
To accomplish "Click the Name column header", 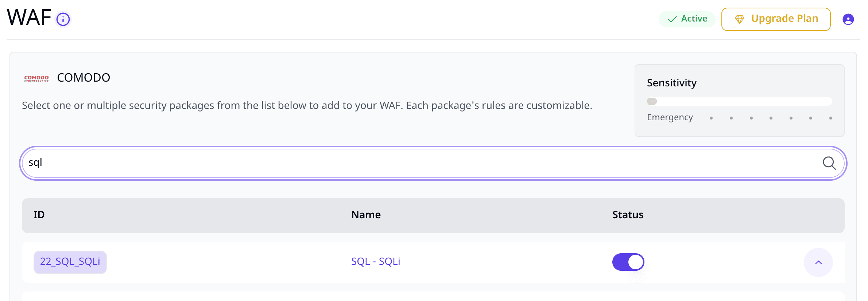I will (366, 215).
